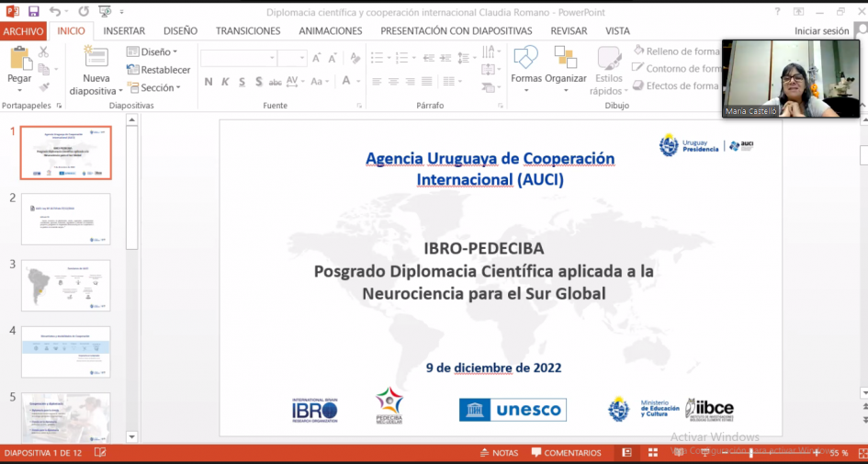
Task: Switch to slide sorter view
Action: coord(653,452)
